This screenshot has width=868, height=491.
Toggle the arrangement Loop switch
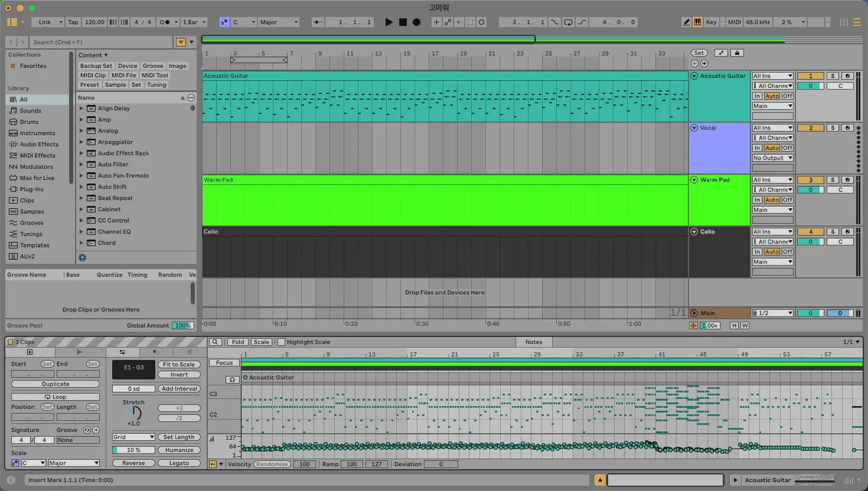coord(568,22)
